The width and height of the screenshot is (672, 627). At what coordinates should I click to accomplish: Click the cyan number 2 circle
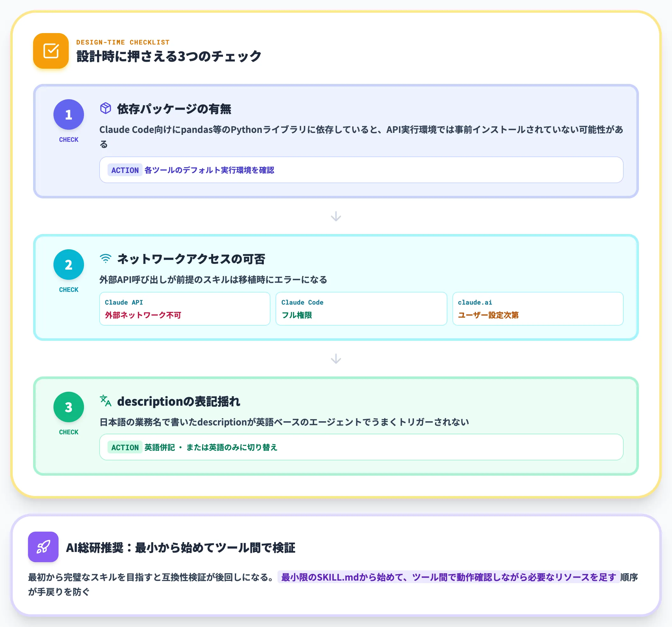(69, 265)
